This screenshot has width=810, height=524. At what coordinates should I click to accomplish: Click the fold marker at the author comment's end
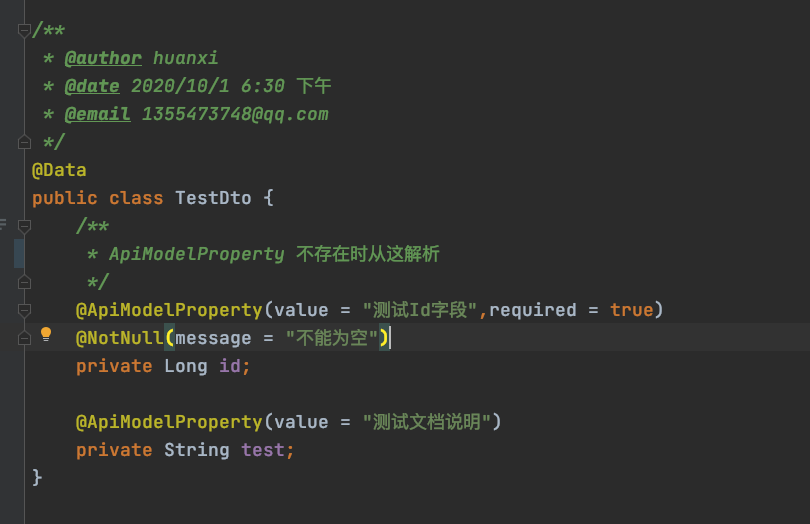pyautogui.click(x=24, y=141)
